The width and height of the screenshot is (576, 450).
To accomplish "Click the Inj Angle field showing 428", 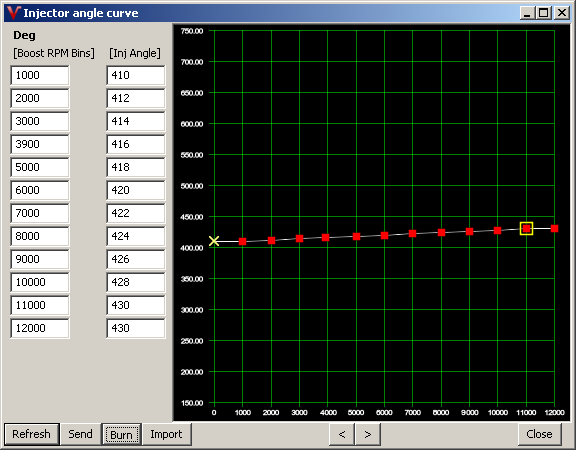I will pyautogui.click(x=136, y=282).
